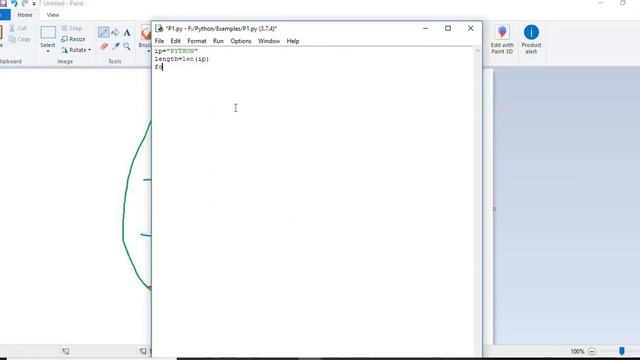Open the Format menu in IDLE

tap(197, 41)
